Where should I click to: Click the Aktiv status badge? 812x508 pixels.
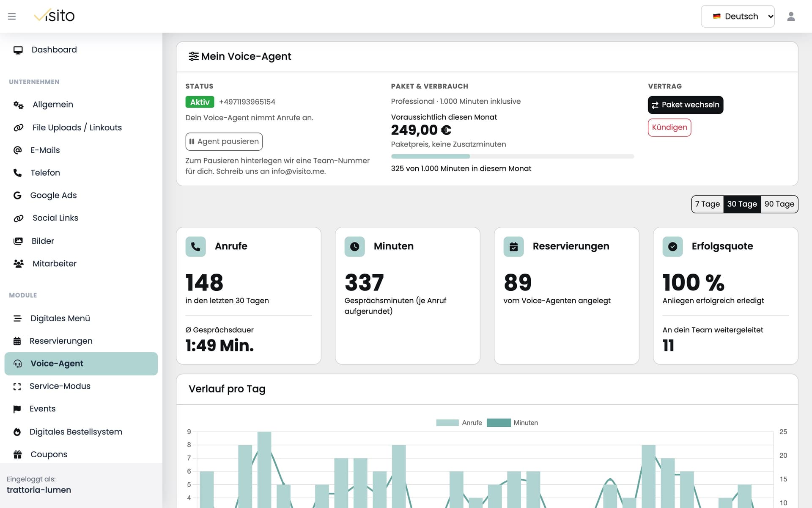[200, 102]
